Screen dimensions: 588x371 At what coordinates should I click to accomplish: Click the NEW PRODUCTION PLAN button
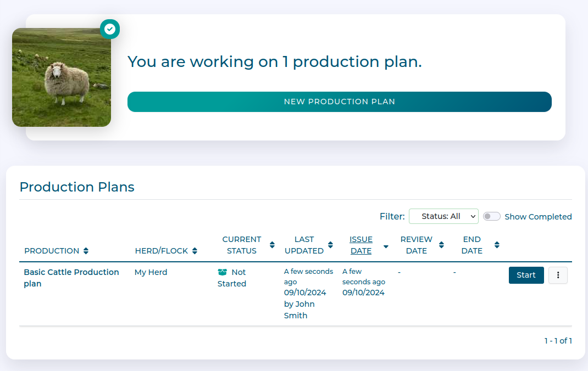[339, 102]
